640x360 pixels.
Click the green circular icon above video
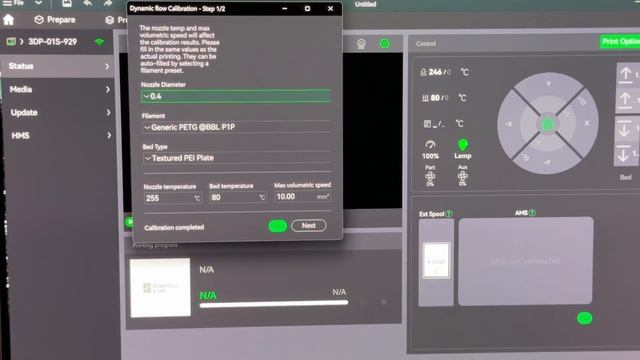[x=384, y=43]
